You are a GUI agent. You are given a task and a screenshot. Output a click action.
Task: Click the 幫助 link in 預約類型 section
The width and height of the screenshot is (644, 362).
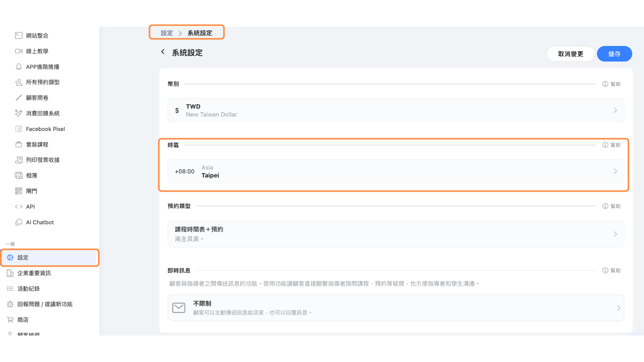click(615, 206)
